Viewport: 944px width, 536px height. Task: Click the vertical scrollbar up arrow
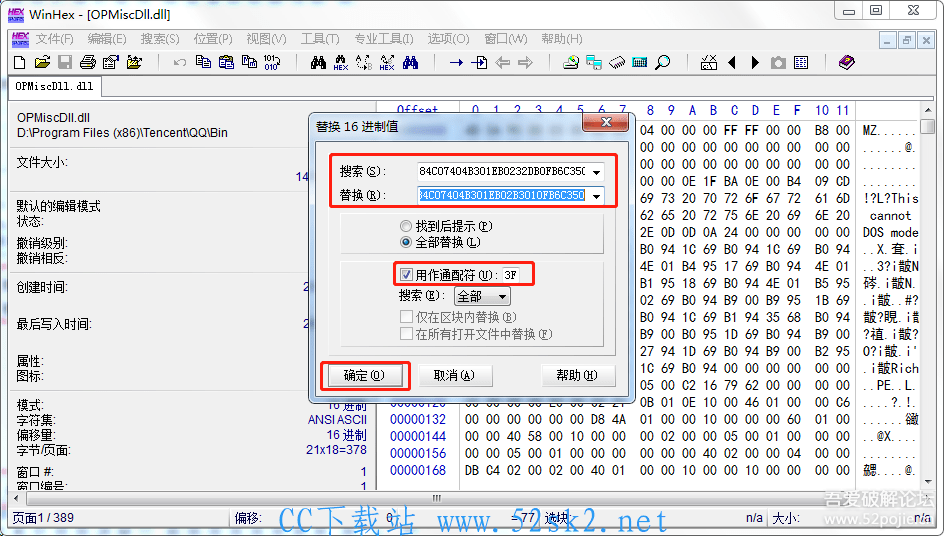pos(928,110)
